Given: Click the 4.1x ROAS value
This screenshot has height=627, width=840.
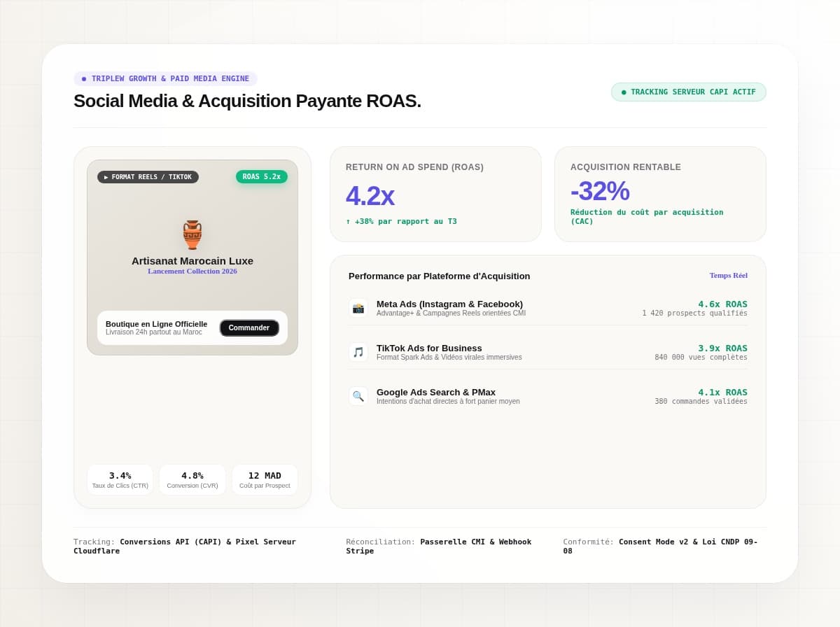Looking at the screenshot, I should [722, 392].
